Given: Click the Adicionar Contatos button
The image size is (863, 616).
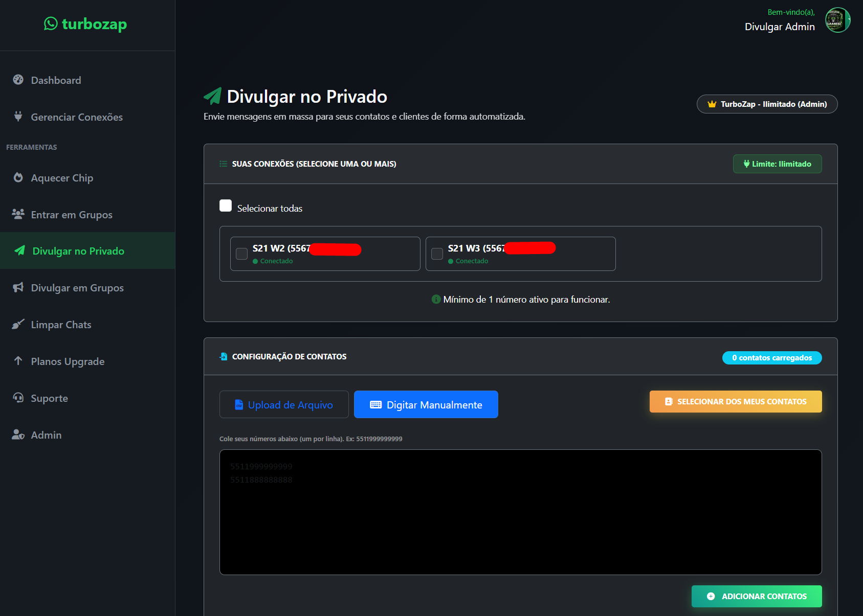Looking at the screenshot, I should point(757,597).
